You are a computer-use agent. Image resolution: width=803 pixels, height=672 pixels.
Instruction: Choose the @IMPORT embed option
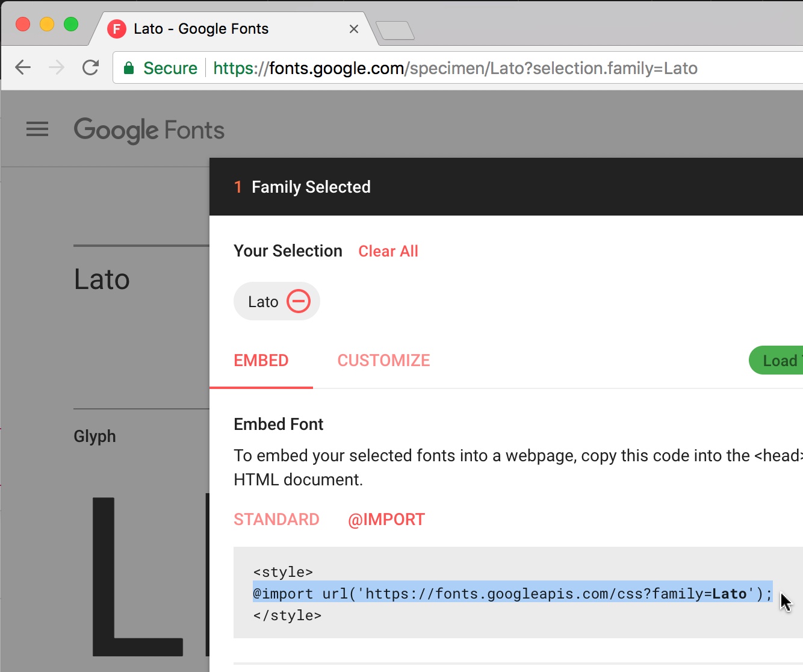click(x=386, y=519)
